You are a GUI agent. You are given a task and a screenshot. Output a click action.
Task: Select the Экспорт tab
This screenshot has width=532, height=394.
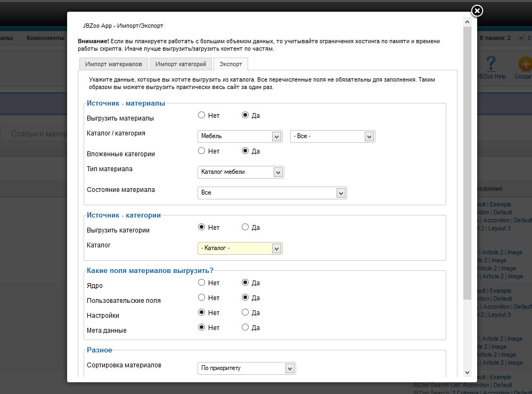(231, 64)
